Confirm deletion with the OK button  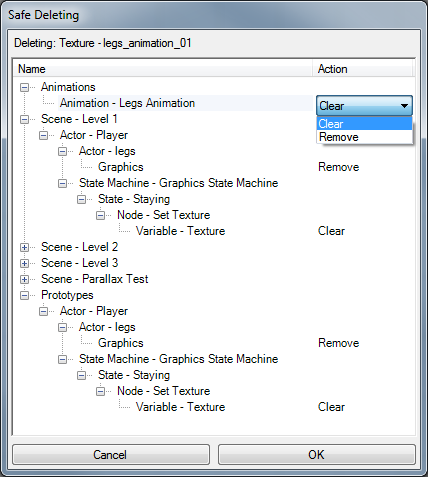pos(317,455)
